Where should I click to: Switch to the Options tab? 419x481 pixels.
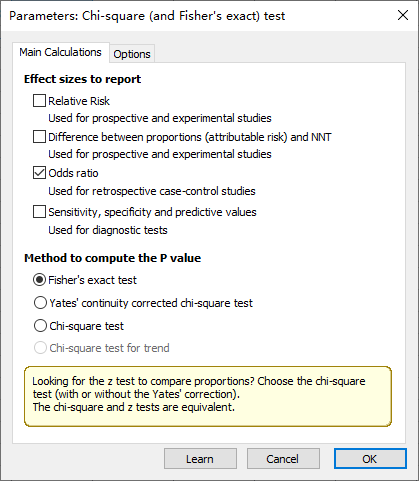coord(132,54)
